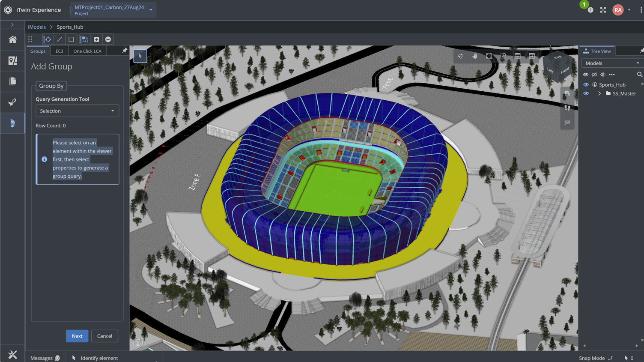The width and height of the screenshot is (644, 362).
Task: Toggle visibility eye for SS_Master
Action: 586,93
